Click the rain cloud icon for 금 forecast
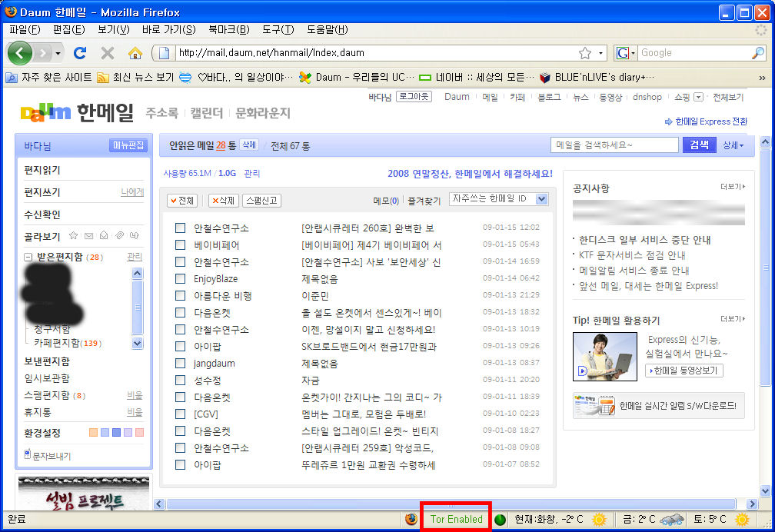This screenshot has height=532, width=775. coord(672,520)
